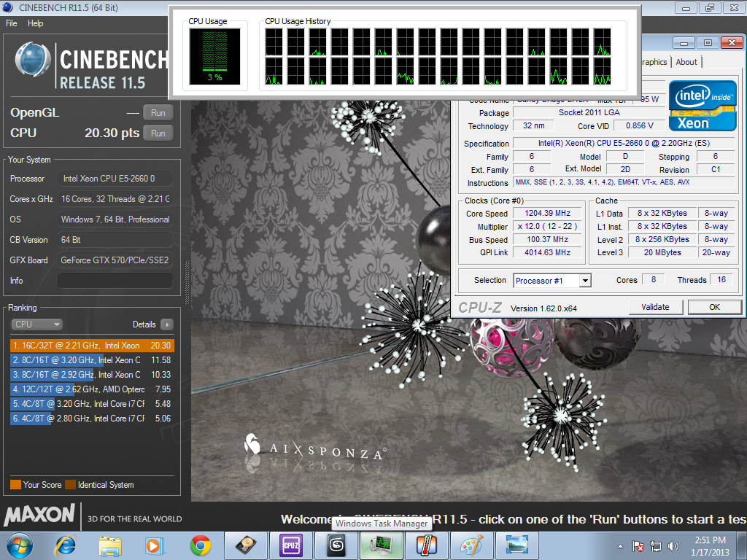Viewport: 747px width, 560px height.
Task: Launch Google Chrome from the taskbar
Action: (x=201, y=545)
